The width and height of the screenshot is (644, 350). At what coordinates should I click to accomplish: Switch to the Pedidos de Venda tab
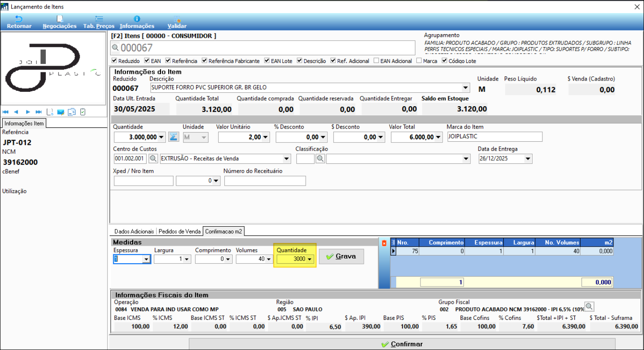coord(179,231)
